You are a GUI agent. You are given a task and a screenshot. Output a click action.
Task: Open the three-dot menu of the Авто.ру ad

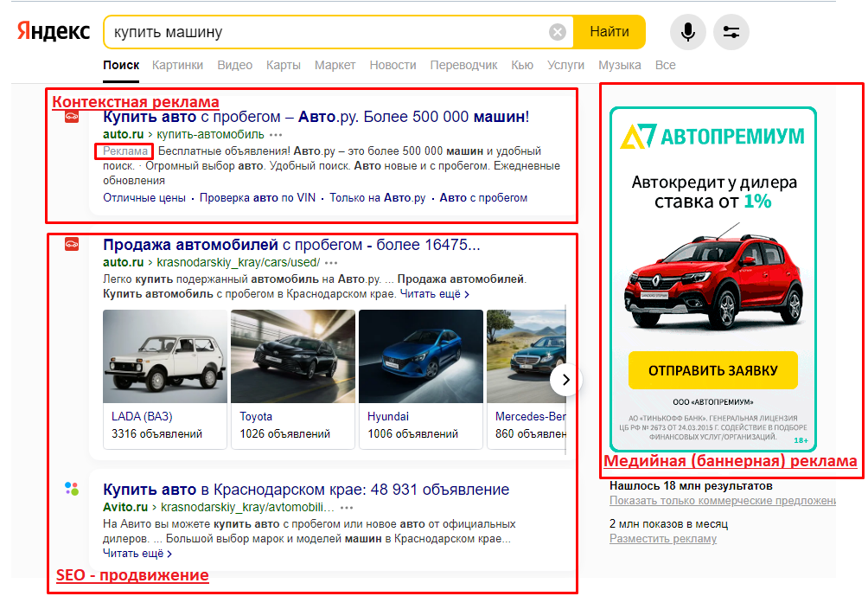click(276, 135)
